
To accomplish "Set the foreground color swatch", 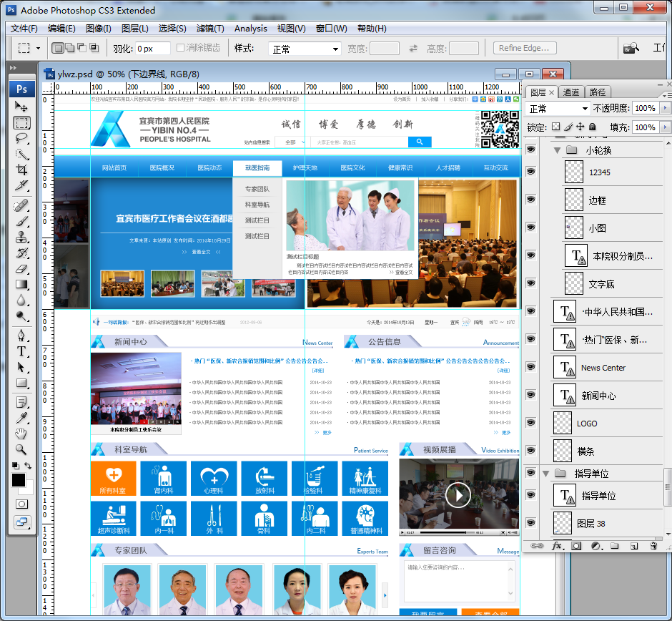I will (x=19, y=480).
